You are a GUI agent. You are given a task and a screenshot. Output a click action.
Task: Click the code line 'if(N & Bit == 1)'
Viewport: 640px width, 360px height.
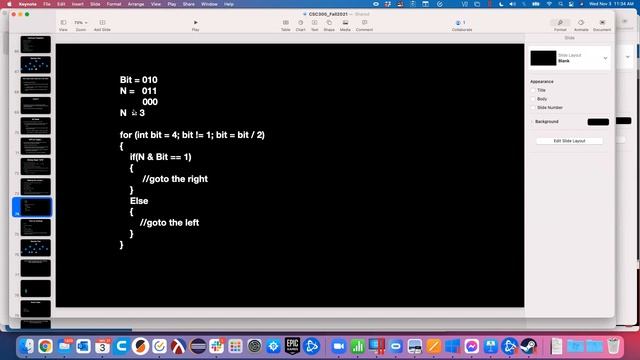pos(160,157)
